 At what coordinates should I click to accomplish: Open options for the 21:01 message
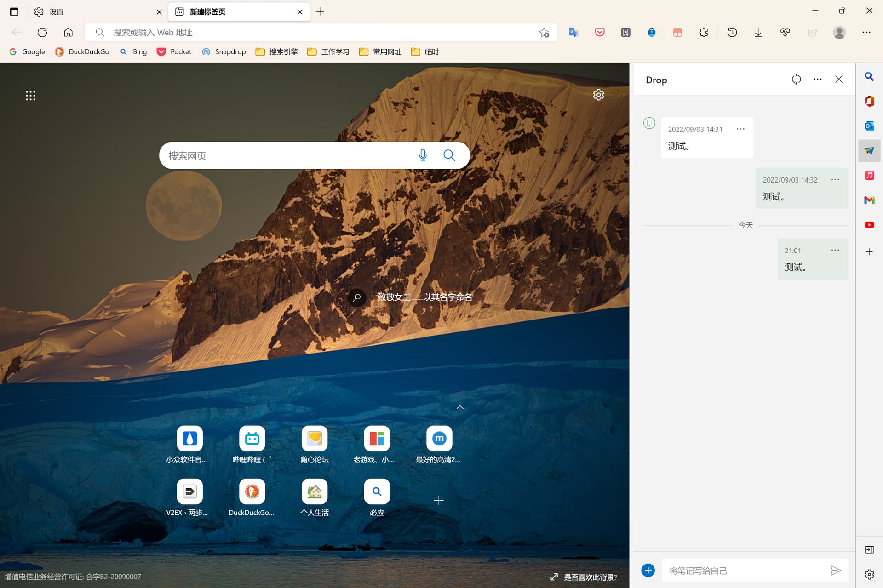coord(835,251)
